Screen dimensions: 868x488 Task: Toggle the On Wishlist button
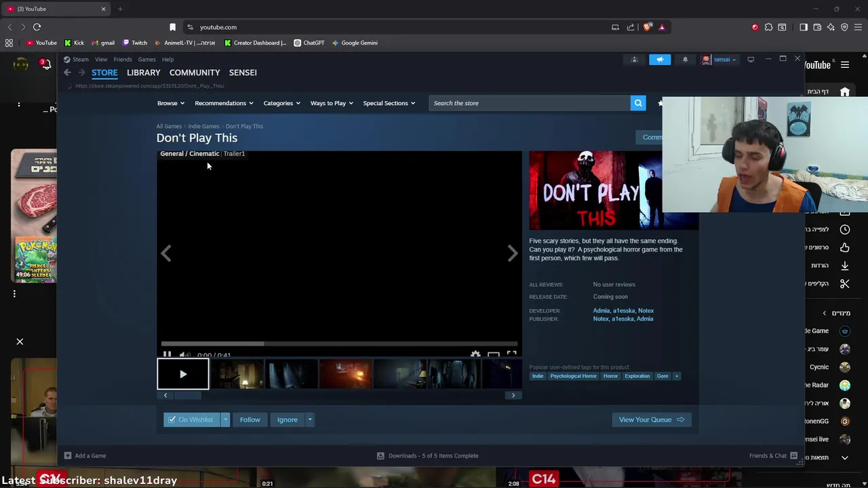(x=191, y=420)
